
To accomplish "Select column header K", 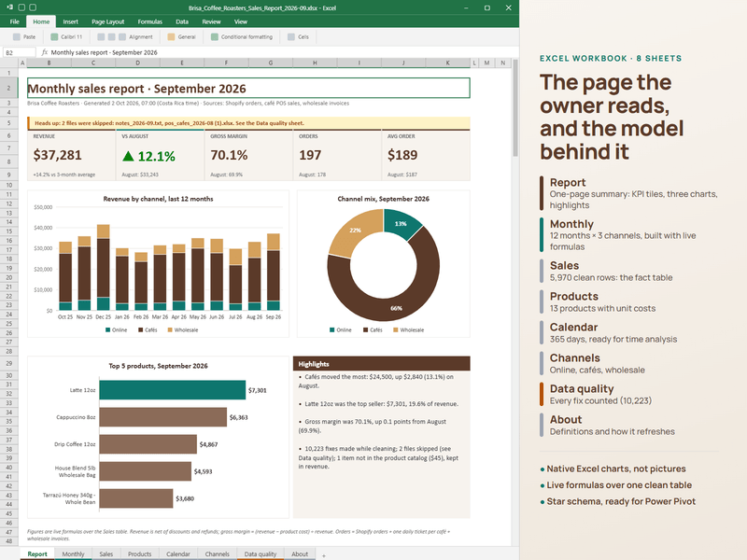I will pyautogui.click(x=448, y=63).
